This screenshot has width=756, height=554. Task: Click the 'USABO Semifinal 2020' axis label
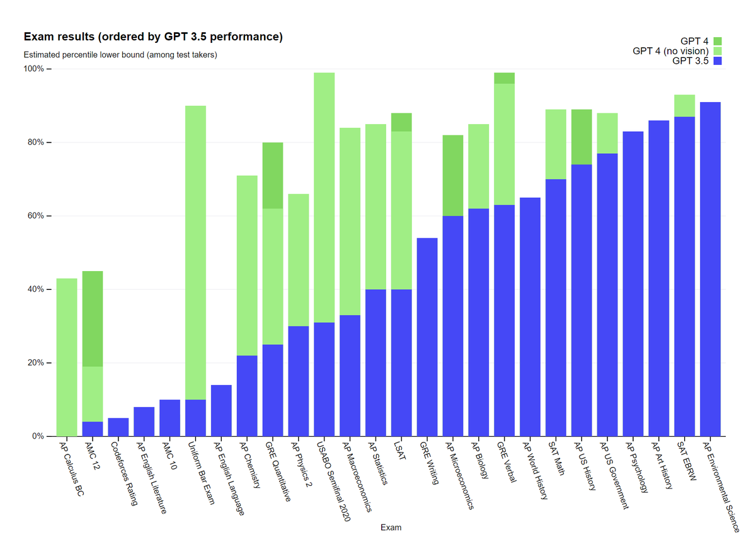(332, 480)
